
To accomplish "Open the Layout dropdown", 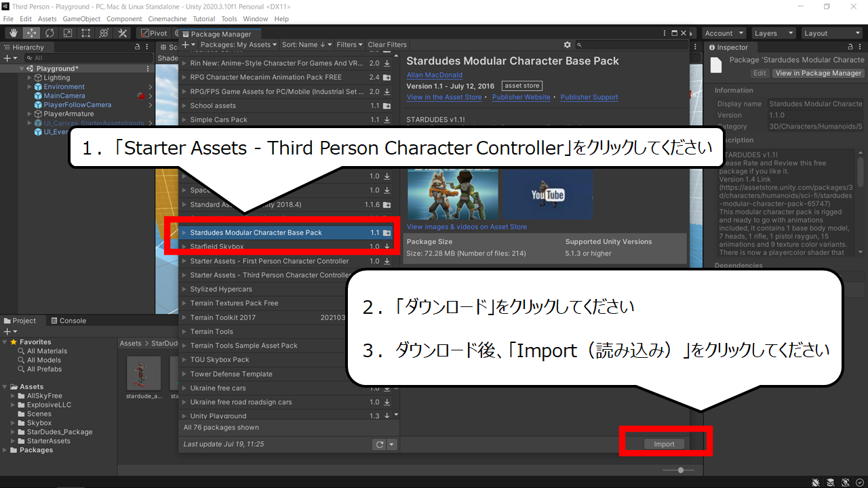I will [831, 33].
